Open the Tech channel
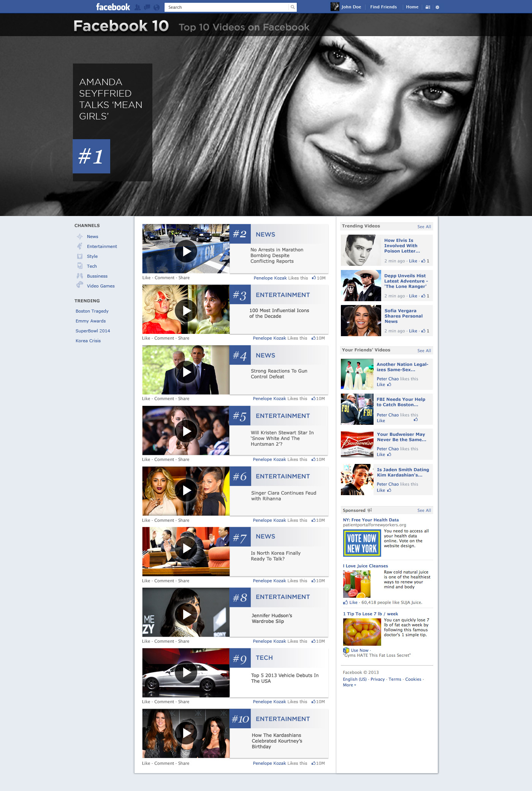 [x=92, y=266]
